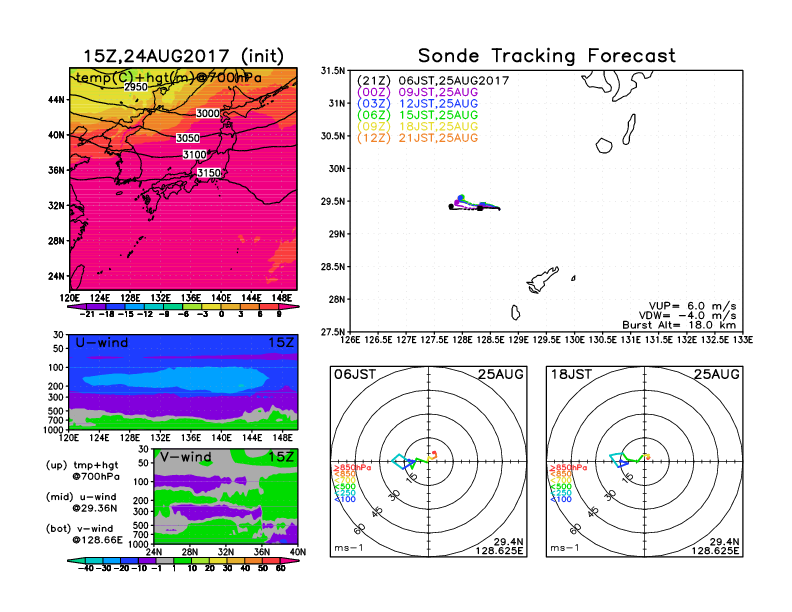Click the "VUP= 6.0 m/s" value
792x612 pixels.
692,306
